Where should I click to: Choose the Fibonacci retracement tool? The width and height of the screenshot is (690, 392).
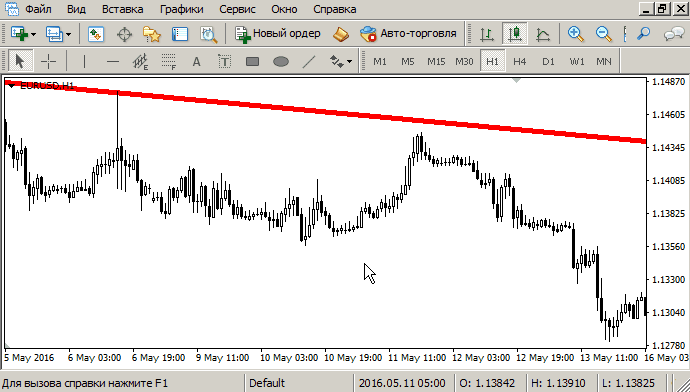pyautogui.click(x=169, y=62)
